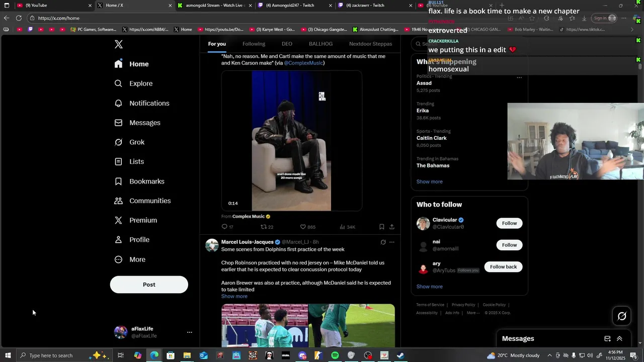Open account menu for aFlaxLife
Viewport: 644px width, 362px height.
pos(190,332)
